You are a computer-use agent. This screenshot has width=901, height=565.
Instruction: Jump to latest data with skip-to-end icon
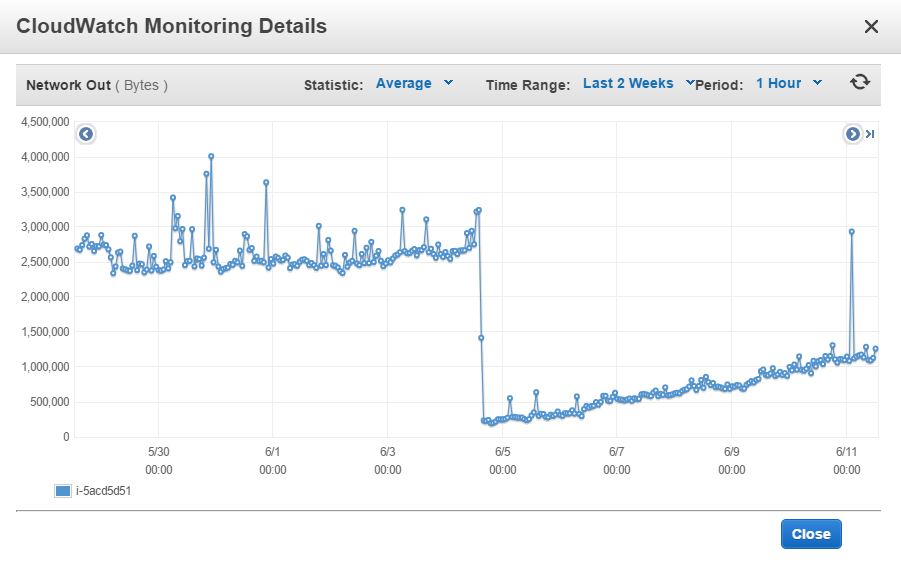870,134
